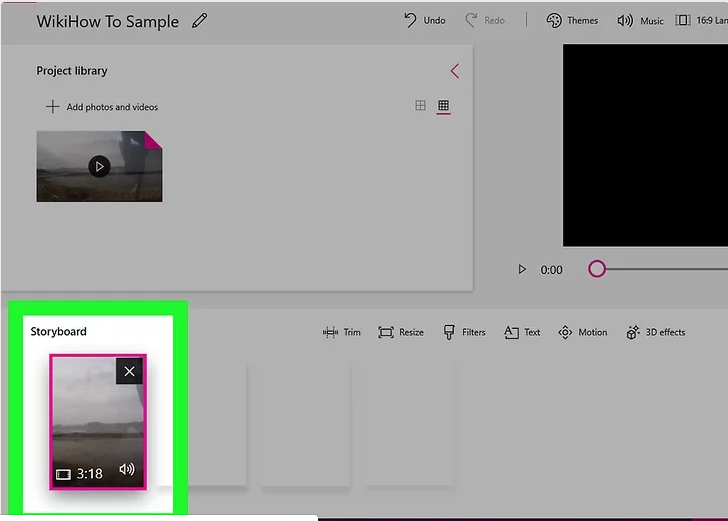
Task: Open the Text tool
Action: 522,332
